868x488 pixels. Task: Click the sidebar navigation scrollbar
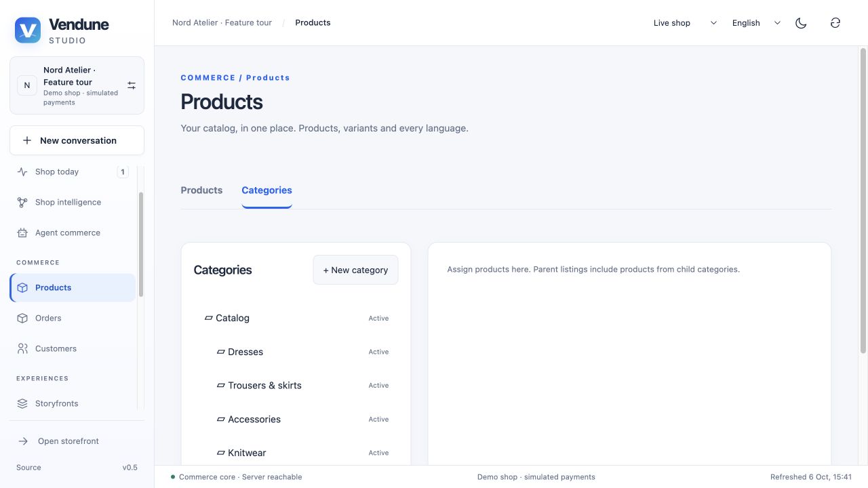pyautogui.click(x=141, y=244)
